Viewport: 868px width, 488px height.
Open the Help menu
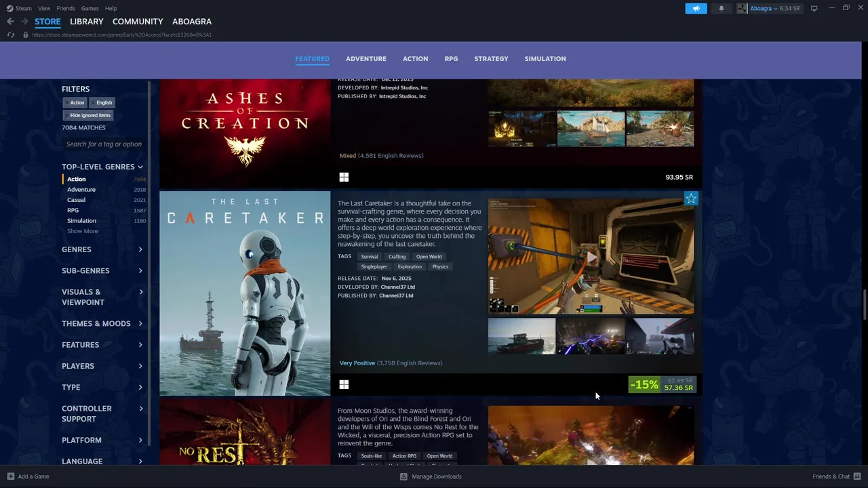coord(111,8)
